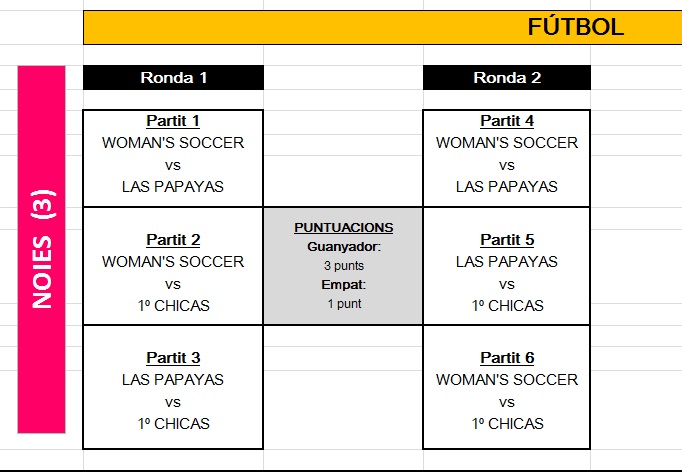This screenshot has height=472, width=682.
Task: Click the Partit 3 heading
Action: tap(173, 358)
